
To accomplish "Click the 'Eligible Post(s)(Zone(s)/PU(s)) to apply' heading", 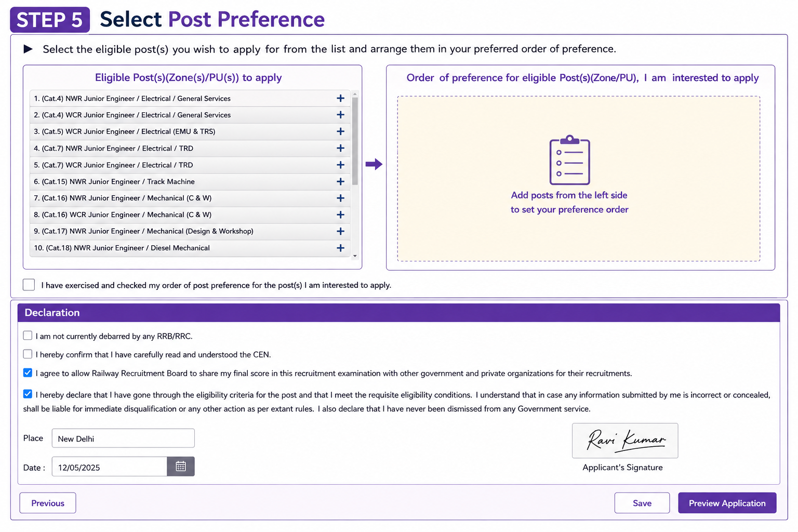I will coord(189,77).
